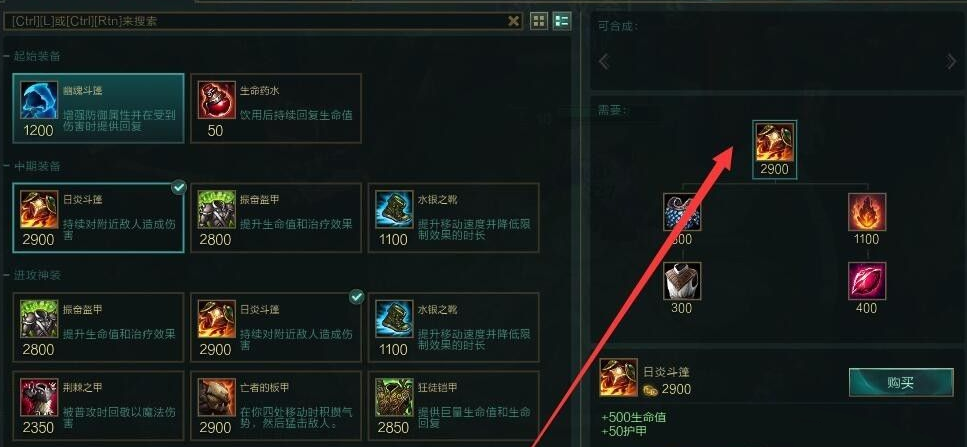
Task: Pick the 亡者的板甲 item icon
Action: pyautogui.click(x=216, y=398)
